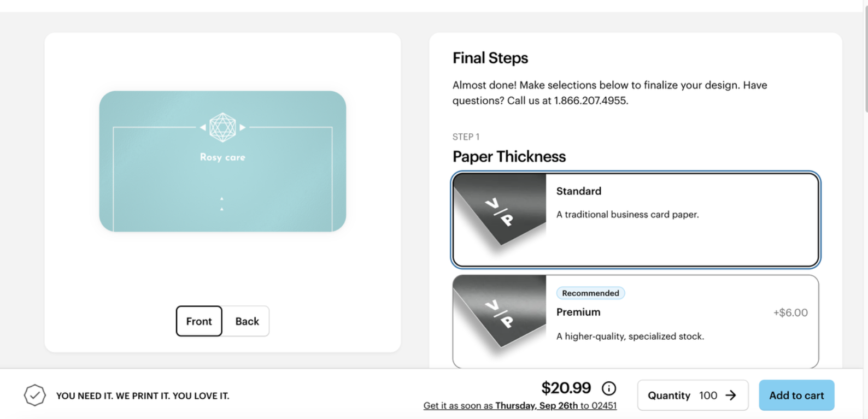Open the Quantity 100 selector
868x419 pixels.
(x=692, y=395)
